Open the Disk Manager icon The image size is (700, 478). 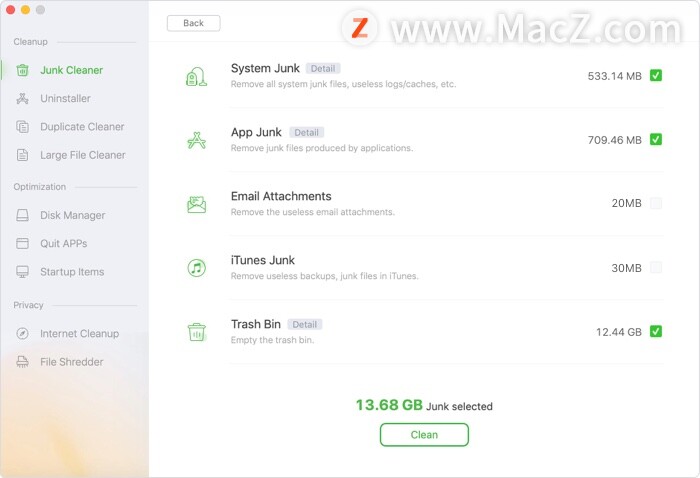(x=22, y=215)
